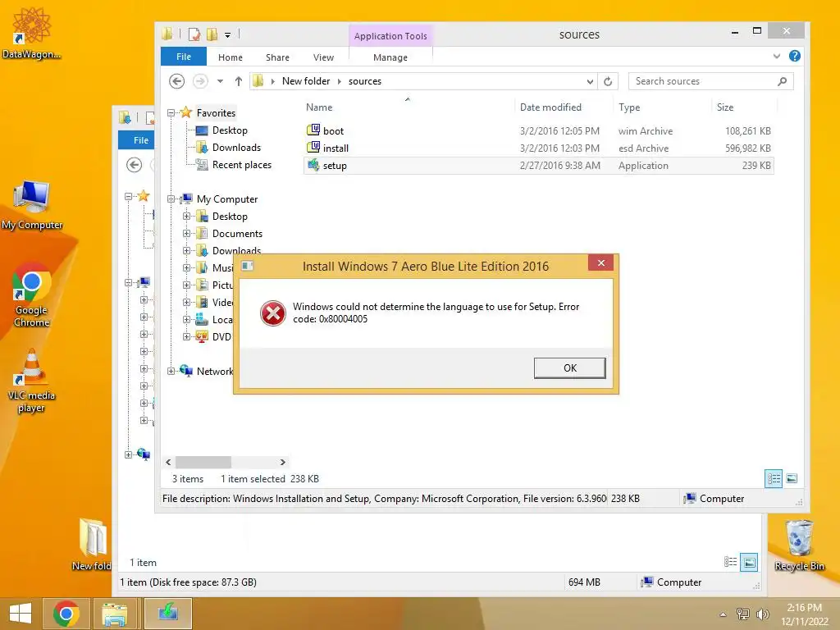Image resolution: width=840 pixels, height=630 pixels.
Task: Switch to the Home ribbon tab
Action: [230, 57]
